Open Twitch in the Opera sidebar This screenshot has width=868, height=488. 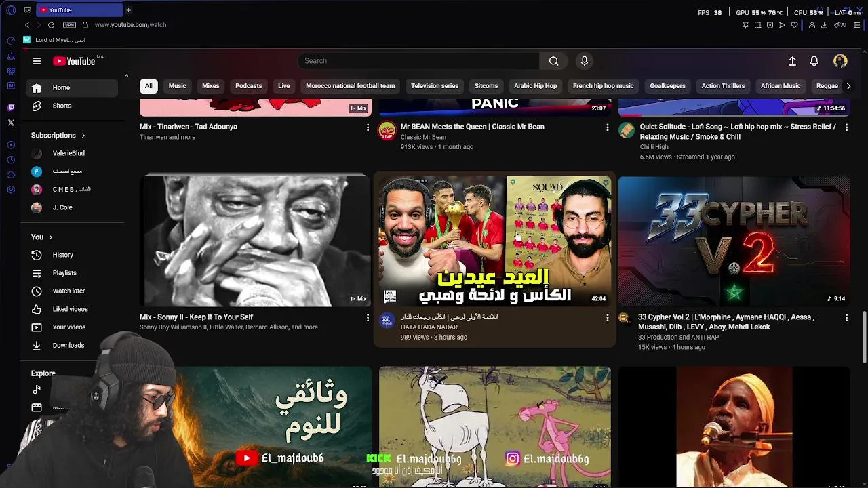(11, 108)
